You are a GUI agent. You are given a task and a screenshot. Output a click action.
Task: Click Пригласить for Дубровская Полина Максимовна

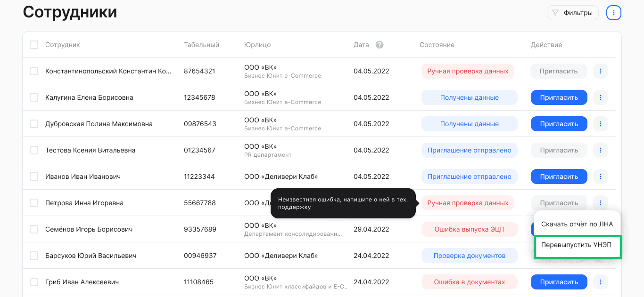tap(559, 124)
